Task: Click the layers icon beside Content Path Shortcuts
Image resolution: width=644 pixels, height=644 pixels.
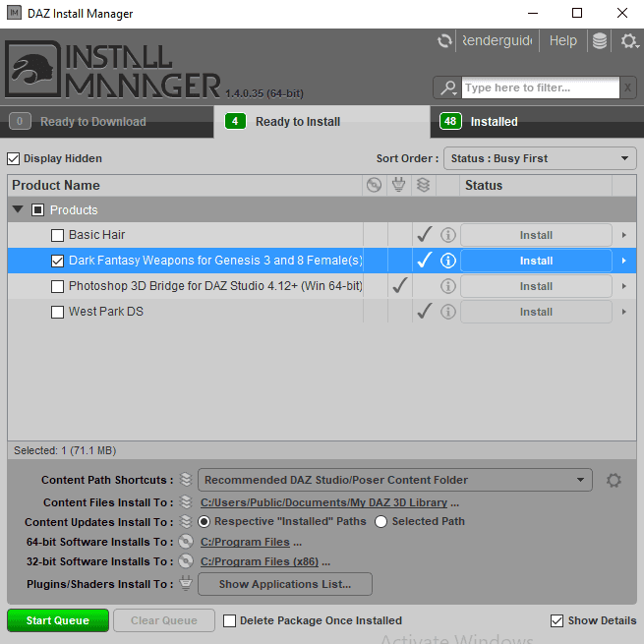Action: (186, 479)
